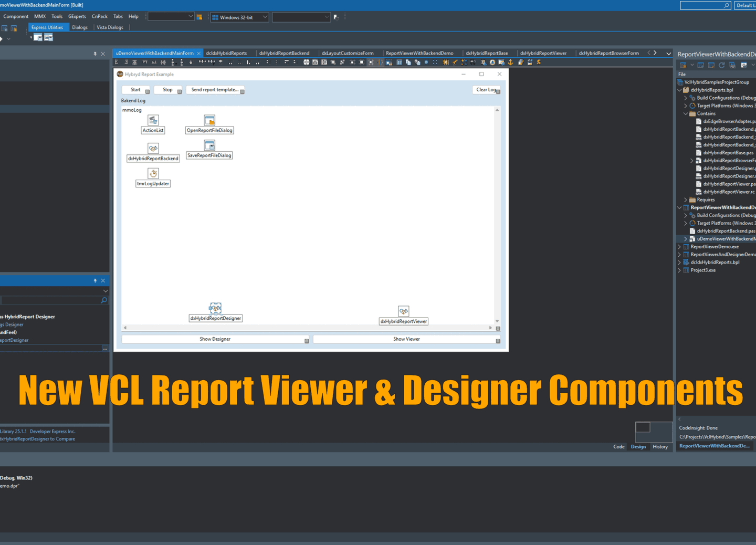This screenshot has width=756, height=545.
Task: Select the dxHybridReportViewer component
Action: coord(403,311)
